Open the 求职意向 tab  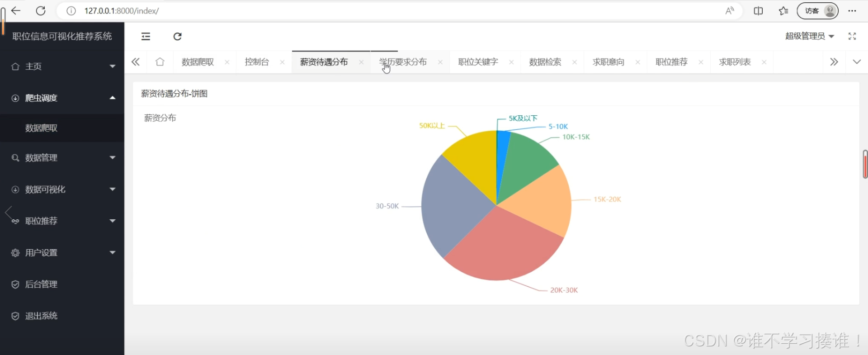[x=609, y=62]
